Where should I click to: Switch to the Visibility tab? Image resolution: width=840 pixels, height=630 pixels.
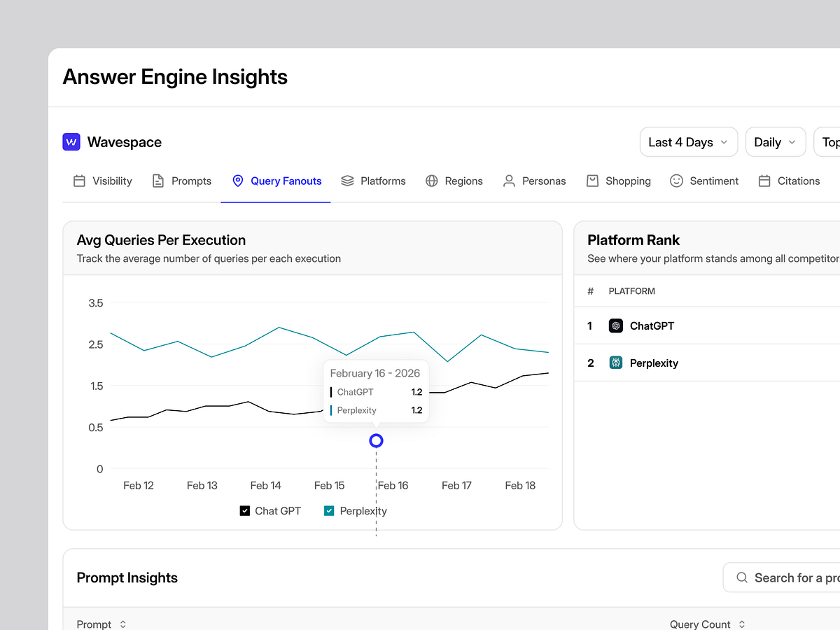click(103, 181)
